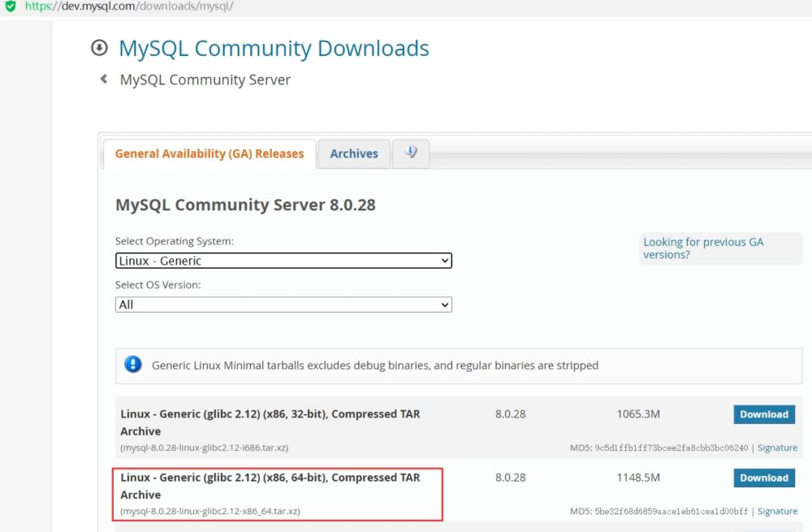Select the General Availability (GA) Releases tab
Screen dimensions: 812x532
[x=208, y=154]
